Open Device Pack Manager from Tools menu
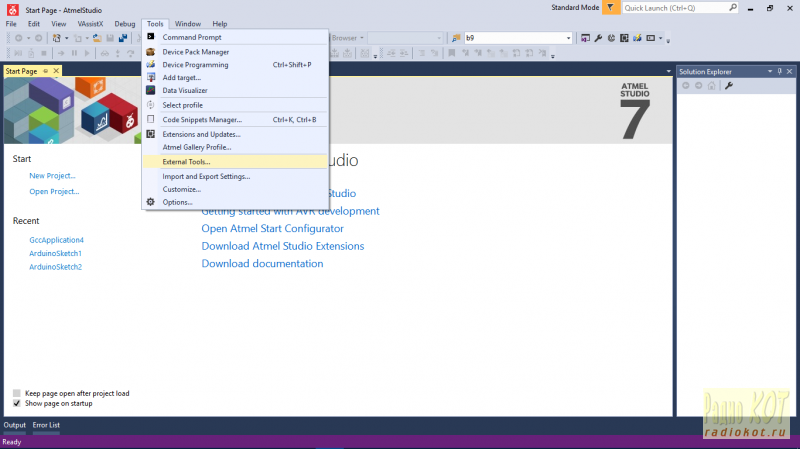The height and width of the screenshot is (449, 800). [x=195, y=52]
